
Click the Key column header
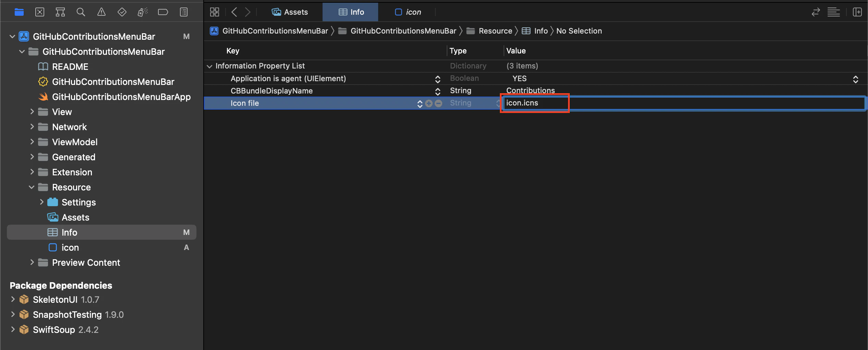point(233,51)
